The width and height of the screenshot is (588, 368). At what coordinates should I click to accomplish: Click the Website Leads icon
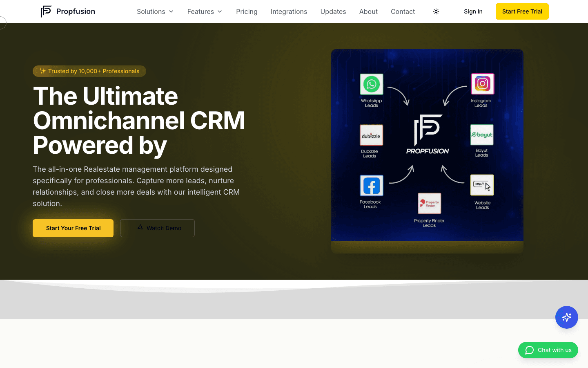tap(482, 185)
